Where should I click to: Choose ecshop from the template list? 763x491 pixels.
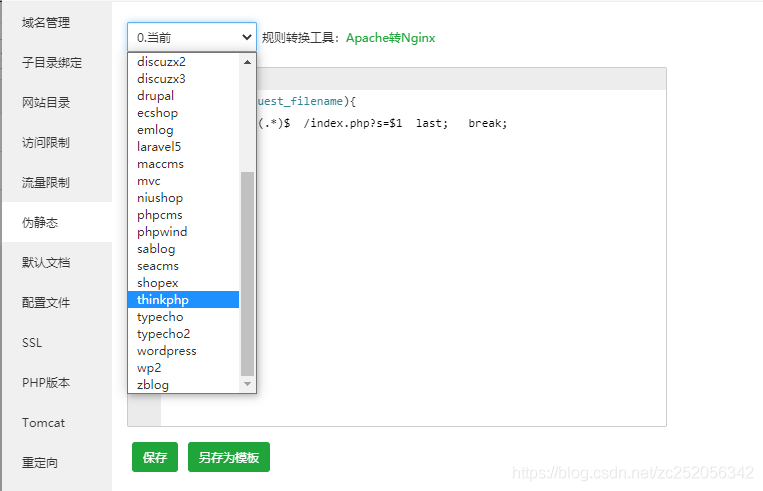[x=183, y=113]
